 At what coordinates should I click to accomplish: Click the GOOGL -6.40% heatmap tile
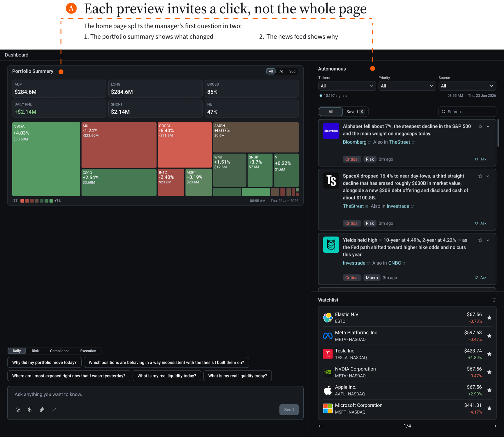(185, 145)
